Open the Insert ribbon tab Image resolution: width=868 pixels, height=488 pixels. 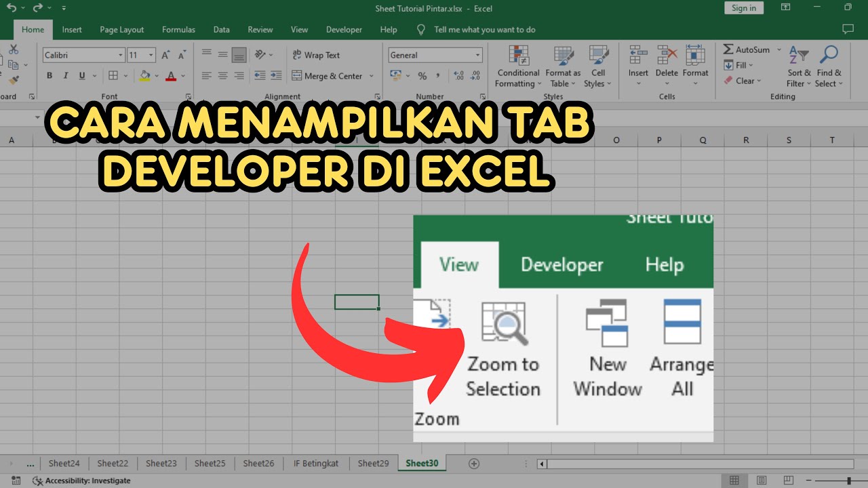coord(72,30)
